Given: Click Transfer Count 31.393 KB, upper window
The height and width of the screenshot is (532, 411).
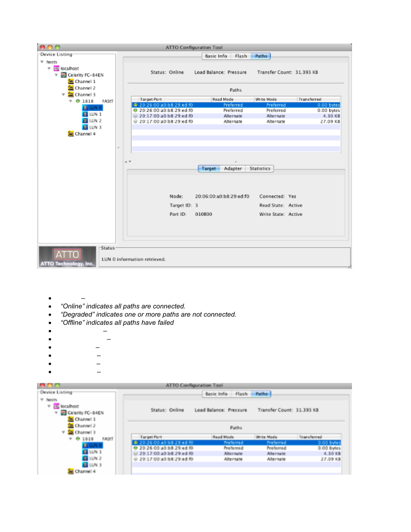Looking at the screenshot, I should tap(287, 72).
